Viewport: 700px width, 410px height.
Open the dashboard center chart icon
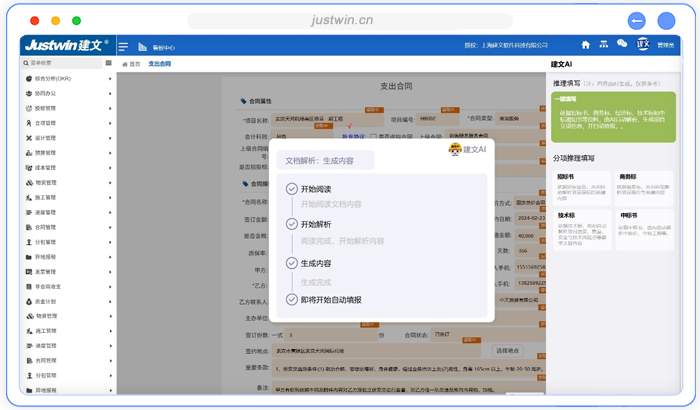click(143, 46)
